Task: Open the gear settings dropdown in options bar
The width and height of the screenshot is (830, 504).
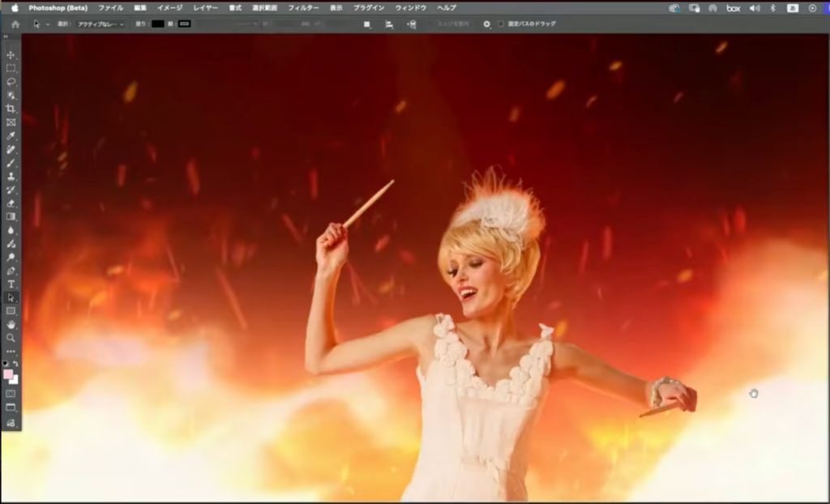Action: (x=487, y=24)
